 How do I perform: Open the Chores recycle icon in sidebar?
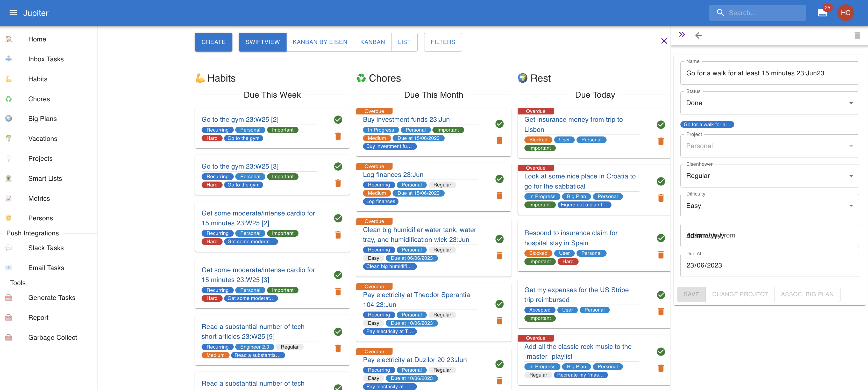[x=9, y=99]
